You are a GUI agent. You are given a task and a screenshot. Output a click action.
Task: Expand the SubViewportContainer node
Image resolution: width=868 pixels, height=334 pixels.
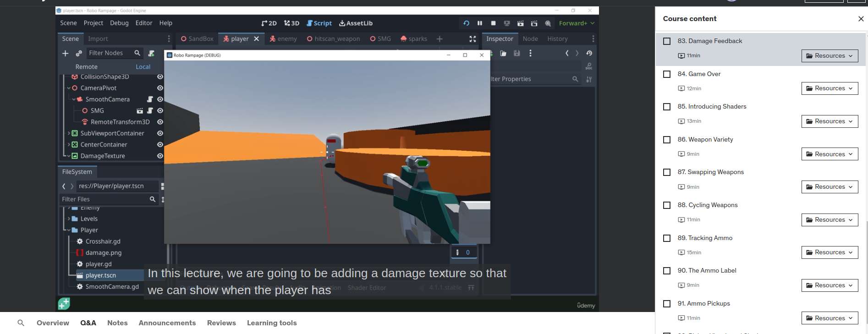tap(69, 133)
